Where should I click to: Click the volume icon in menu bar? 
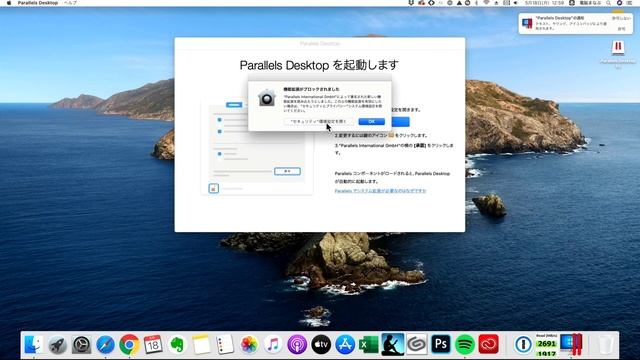click(516, 3)
